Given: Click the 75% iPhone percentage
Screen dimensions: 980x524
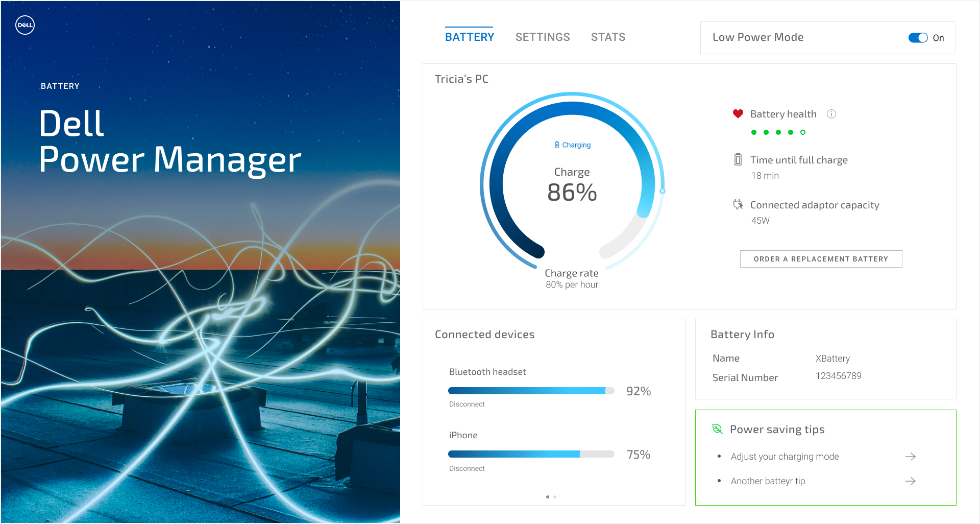Looking at the screenshot, I should point(639,455).
